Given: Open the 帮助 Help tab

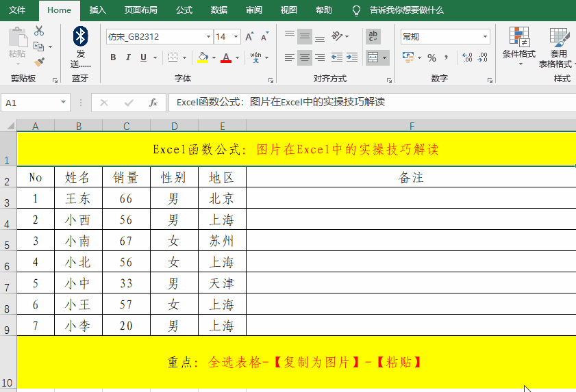Looking at the screenshot, I should click(324, 10).
